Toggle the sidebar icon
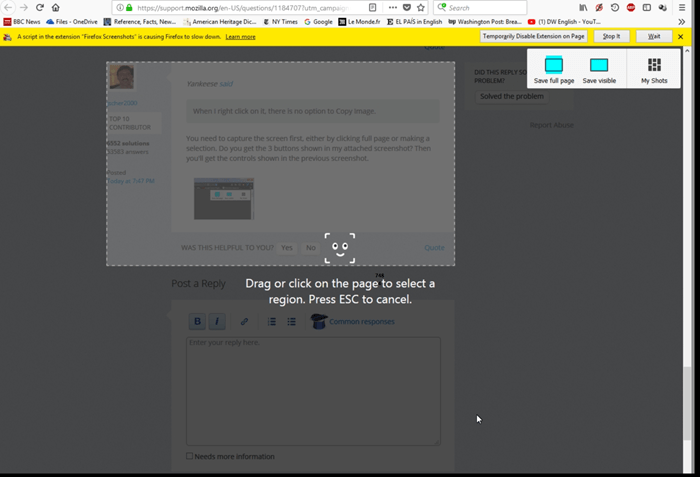700x477 pixels. [x=646, y=8]
